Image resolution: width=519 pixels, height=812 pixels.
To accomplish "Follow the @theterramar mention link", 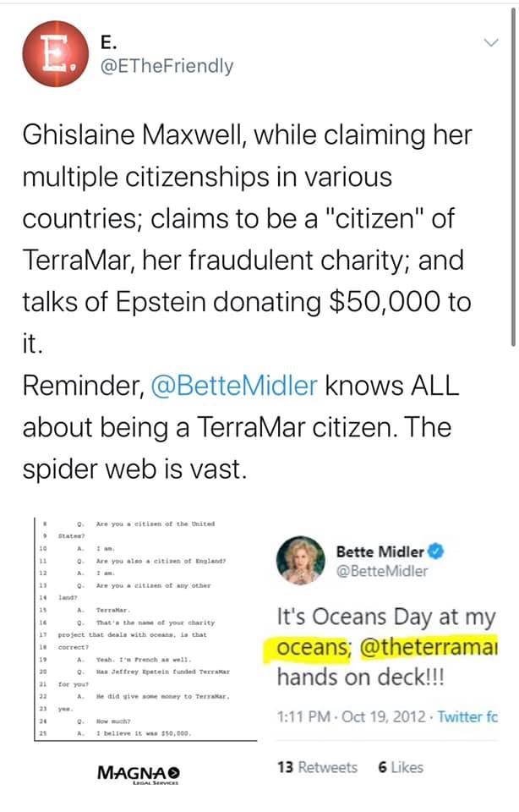I will click(x=428, y=647).
